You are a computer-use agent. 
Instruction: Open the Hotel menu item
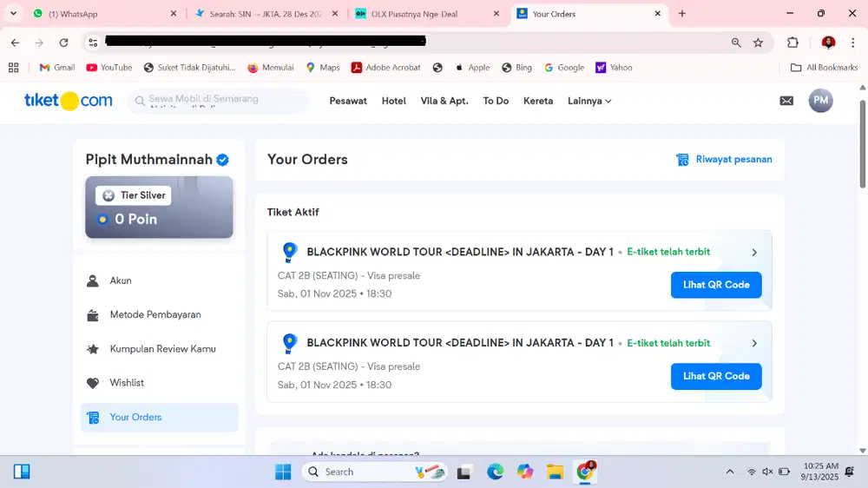[393, 102]
